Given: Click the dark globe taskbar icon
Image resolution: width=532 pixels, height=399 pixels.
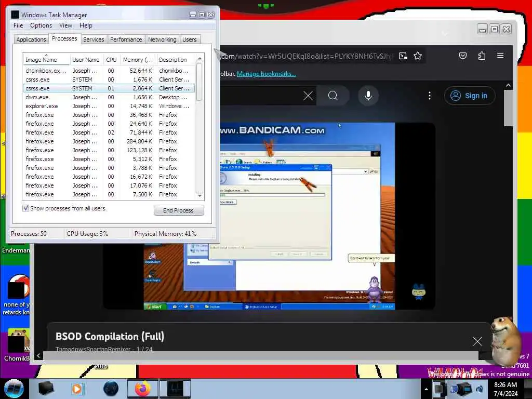Looking at the screenshot, I should [x=111, y=389].
